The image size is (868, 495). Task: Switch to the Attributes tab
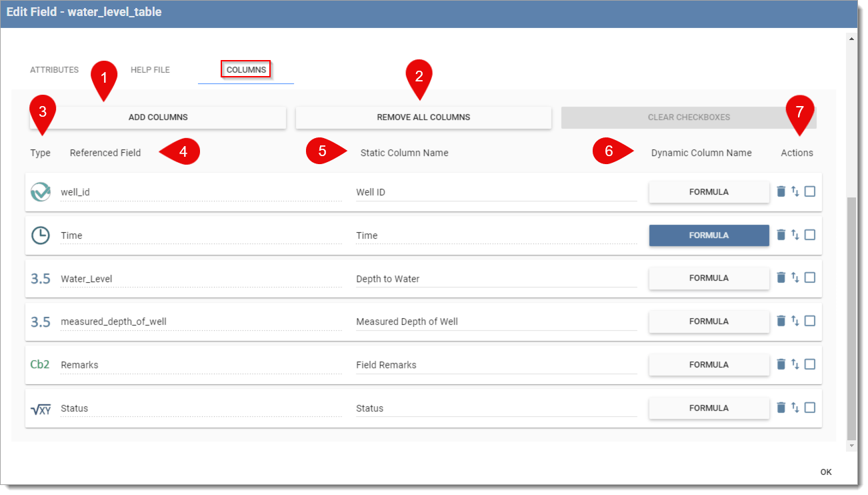(x=55, y=70)
